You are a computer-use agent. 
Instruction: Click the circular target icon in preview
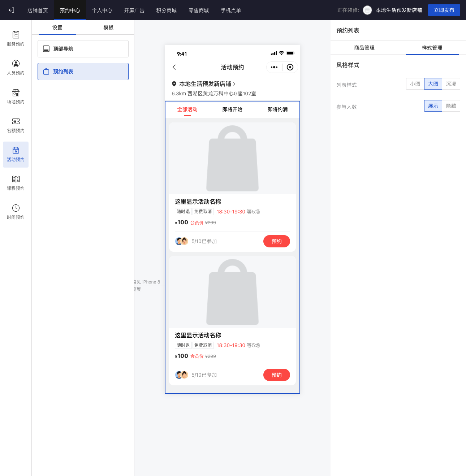pos(290,67)
